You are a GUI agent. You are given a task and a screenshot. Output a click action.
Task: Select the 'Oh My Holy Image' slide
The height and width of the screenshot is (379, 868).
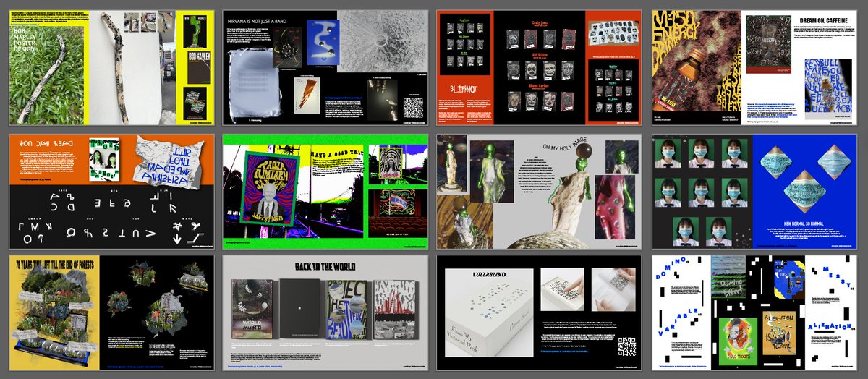[x=539, y=191]
